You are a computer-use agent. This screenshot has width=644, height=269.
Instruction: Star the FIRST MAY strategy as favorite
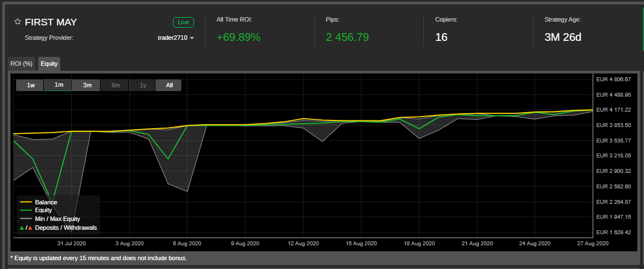pyautogui.click(x=18, y=22)
